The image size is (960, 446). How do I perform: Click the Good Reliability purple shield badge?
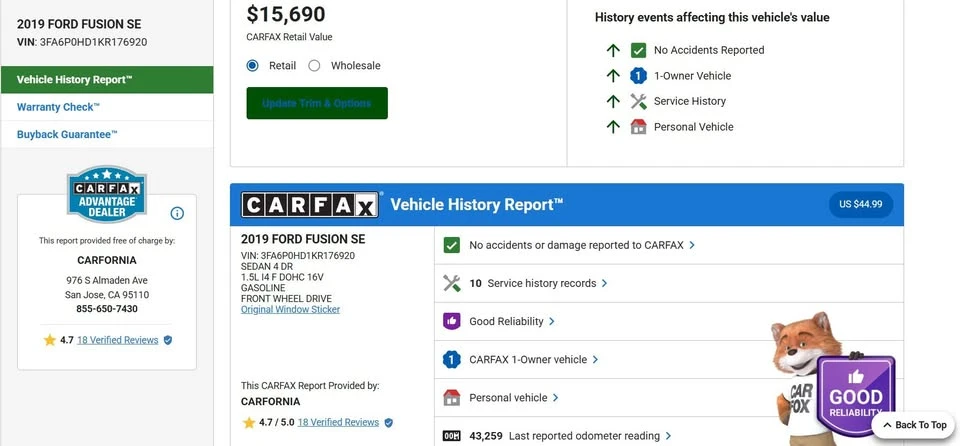point(856,395)
